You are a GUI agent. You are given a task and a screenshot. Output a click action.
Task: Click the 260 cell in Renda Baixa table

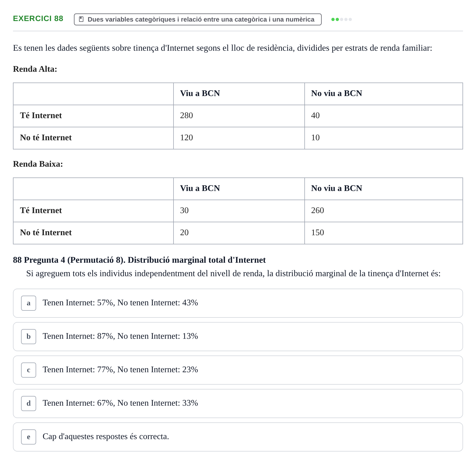coord(383,211)
